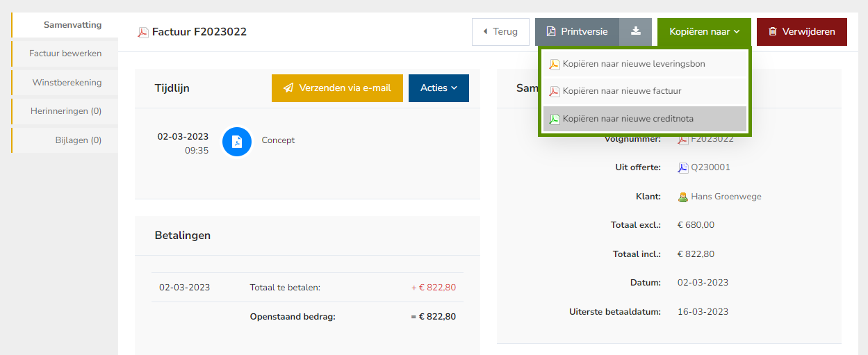Click the creditnota icon in the copy menu
Image resolution: width=868 pixels, height=355 pixels.
[555, 119]
